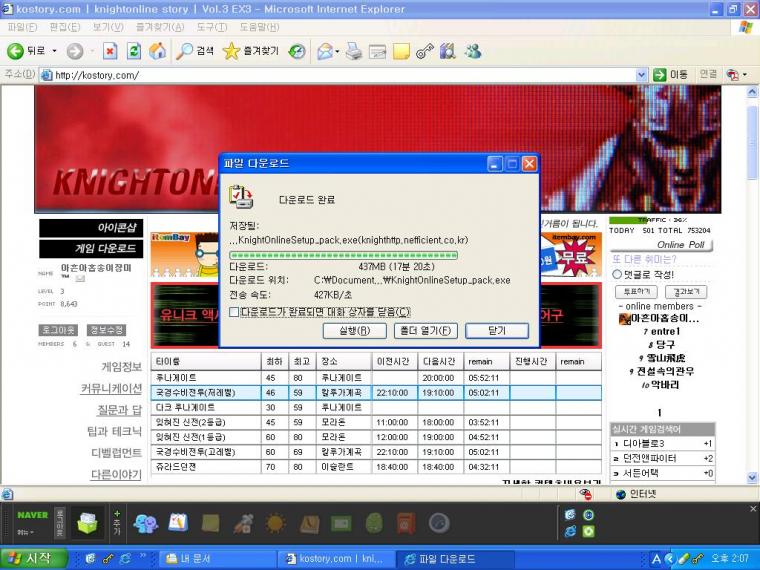Open the Edit page toolbar icon

click(378, 51)
